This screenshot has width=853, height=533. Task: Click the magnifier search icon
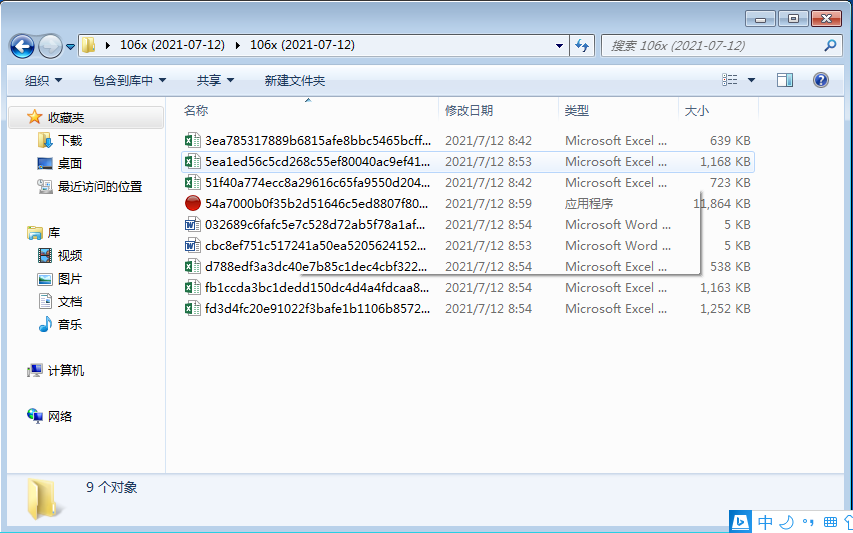point(830,46)
